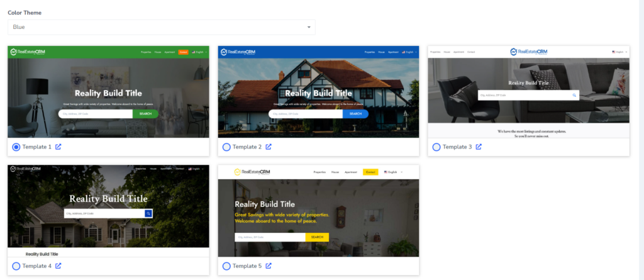Pick the Template 4 radio button
This screenshot has height=280, width=644.
click(16, 266)
